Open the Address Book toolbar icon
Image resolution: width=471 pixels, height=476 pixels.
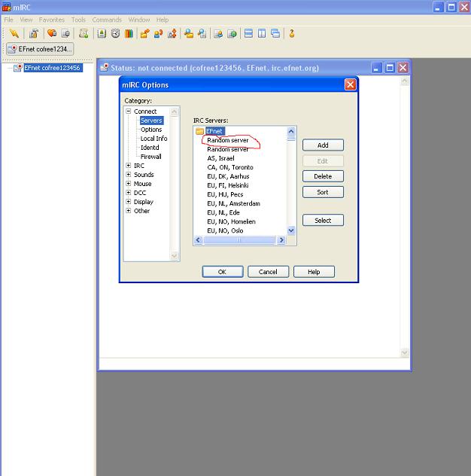pyautogui.click(x=102, y=33)
